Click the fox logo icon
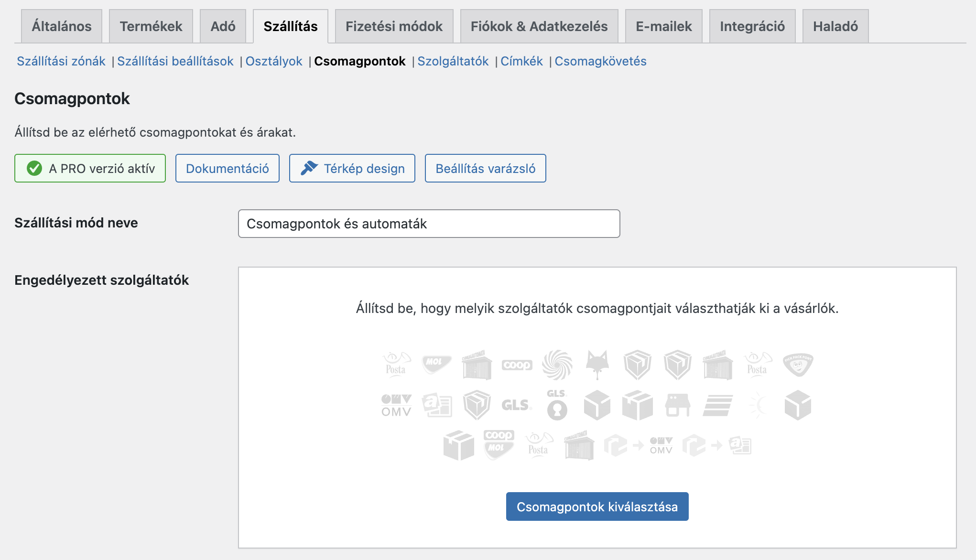The width and height of the screenshot is (976, 560). coord(597,365)
